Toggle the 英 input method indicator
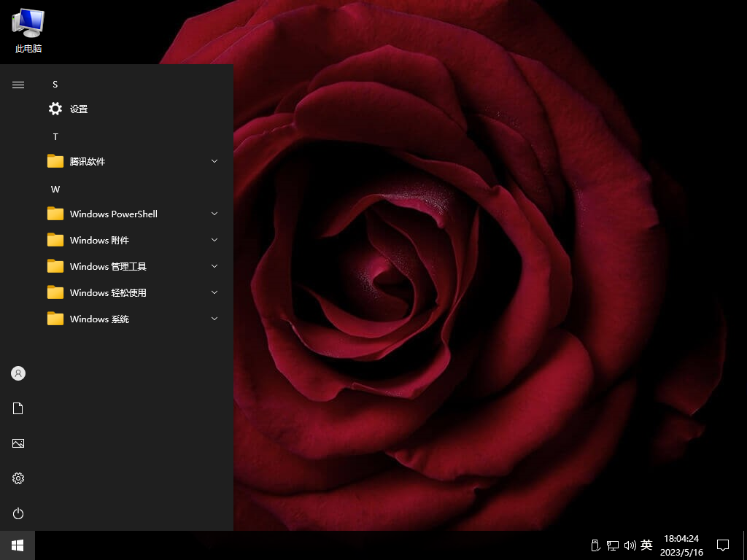Viewport: 747px width, 560px height. (x=646, y=545)
